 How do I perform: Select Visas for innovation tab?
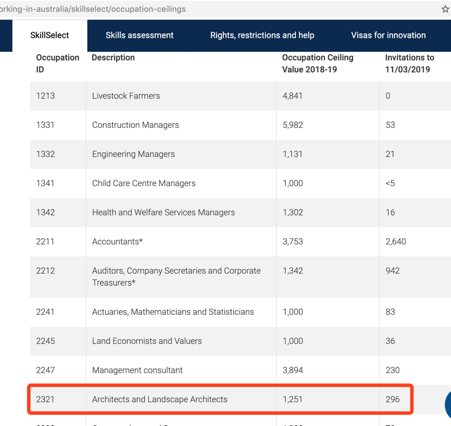[x=388, y=35]
